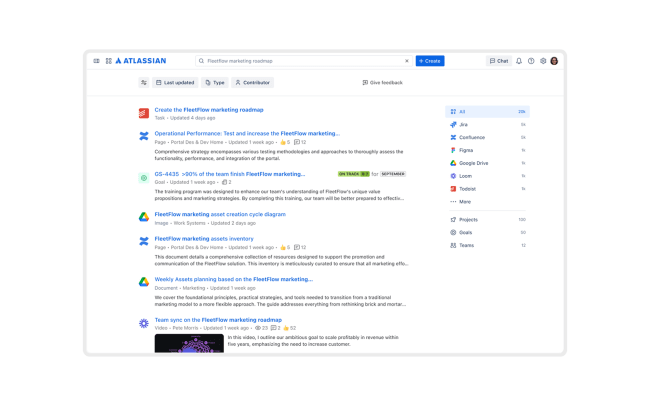
Task: Open the notifications bell
Action: [x=519, y=61]
